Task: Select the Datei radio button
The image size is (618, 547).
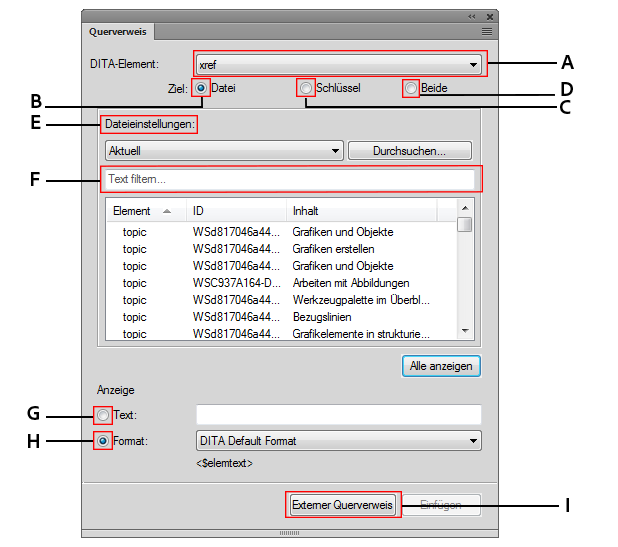Action: [202, 88]
